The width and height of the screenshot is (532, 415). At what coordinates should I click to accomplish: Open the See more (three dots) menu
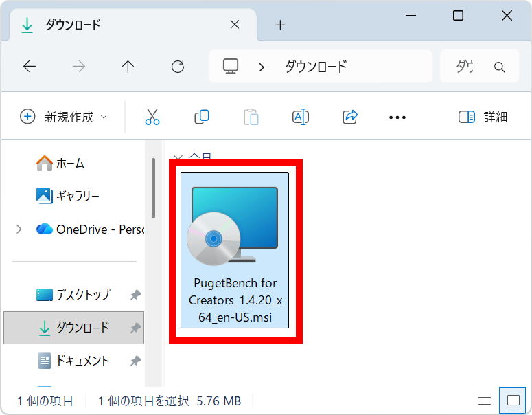pyautogui.click(x=397, y=117)
